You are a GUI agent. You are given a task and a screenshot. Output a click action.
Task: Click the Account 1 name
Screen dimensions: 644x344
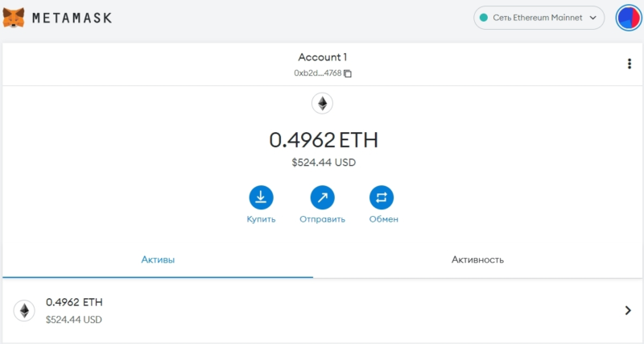[x=323, y=57]
